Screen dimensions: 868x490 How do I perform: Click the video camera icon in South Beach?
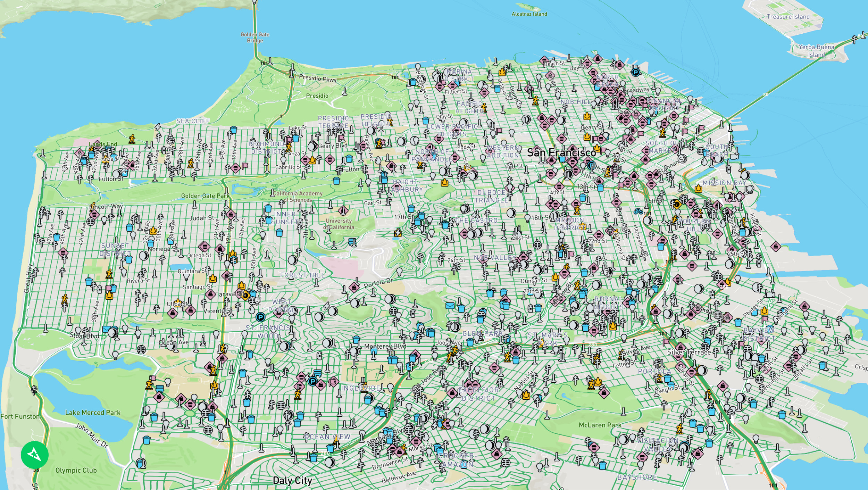[x=734, y=156]
